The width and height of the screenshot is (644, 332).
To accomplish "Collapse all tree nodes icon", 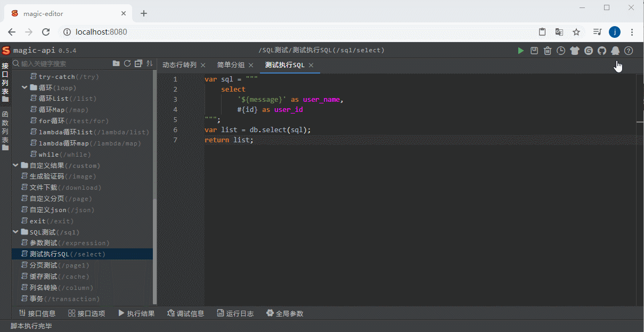I will point(138,63).
